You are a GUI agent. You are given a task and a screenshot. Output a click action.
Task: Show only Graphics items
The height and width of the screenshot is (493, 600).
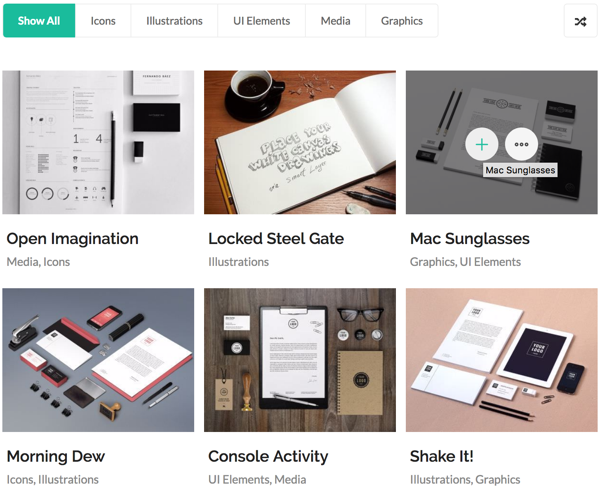tap(402, 21)
